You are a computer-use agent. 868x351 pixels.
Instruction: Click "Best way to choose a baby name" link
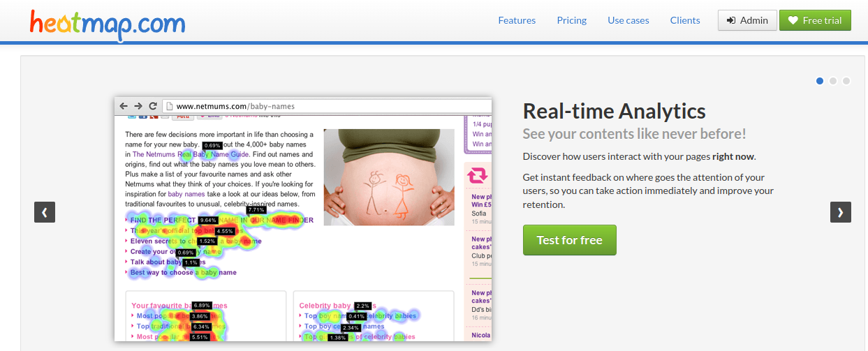[x=183, y=273]
